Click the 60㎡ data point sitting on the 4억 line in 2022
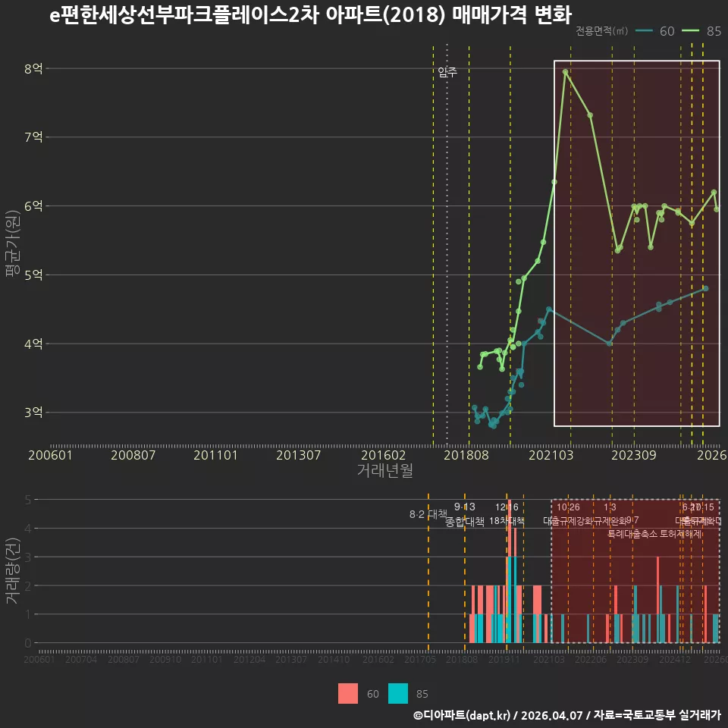Screen dimensions: 728x728 tap(610, 344)
